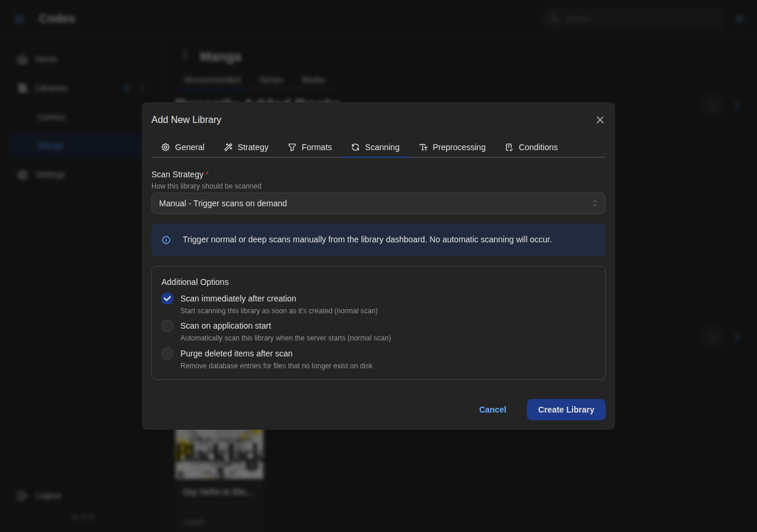This screenshot has width=757, height=532.
Task: Enable Scan on application start
Action: 167,326
